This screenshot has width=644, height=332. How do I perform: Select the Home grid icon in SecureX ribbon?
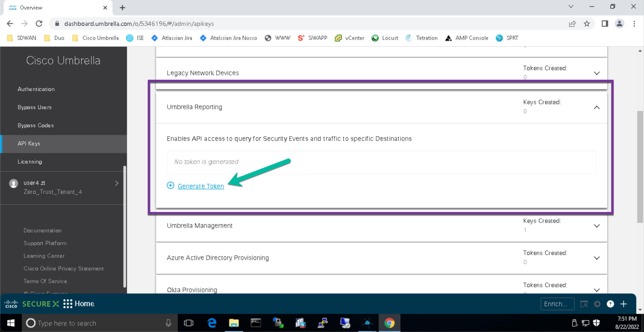(x=68, y=304)
